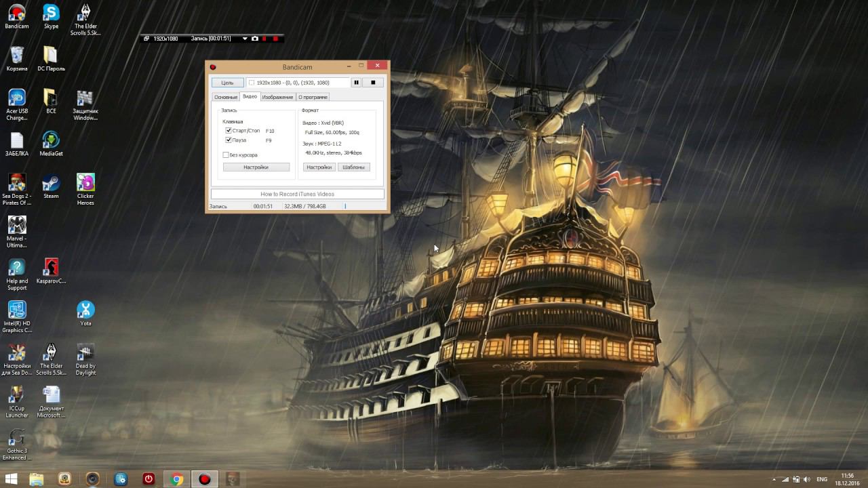Click the Шаблоны button
This screenshot has width=868, height=488.
[353, 167]
